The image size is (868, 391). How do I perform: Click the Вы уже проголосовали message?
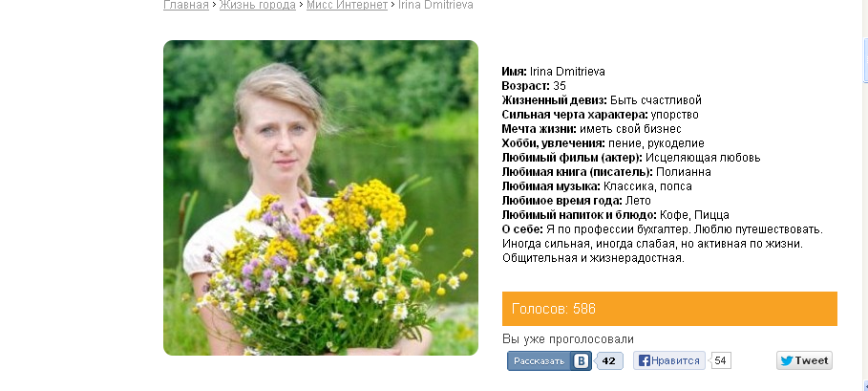[568, 339]
